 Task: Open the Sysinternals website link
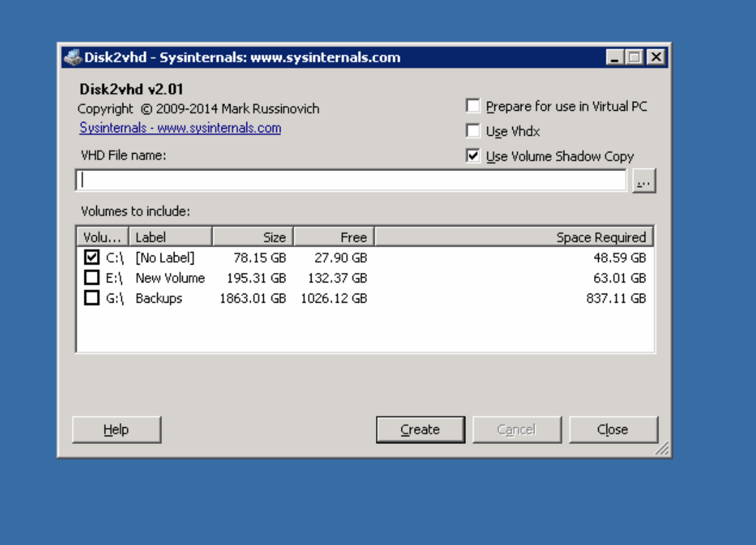point(180,128)
